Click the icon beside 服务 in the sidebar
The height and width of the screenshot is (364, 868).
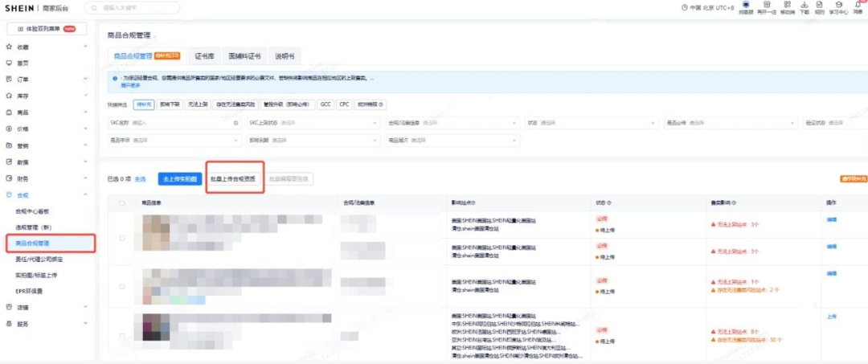click(9, 323)
